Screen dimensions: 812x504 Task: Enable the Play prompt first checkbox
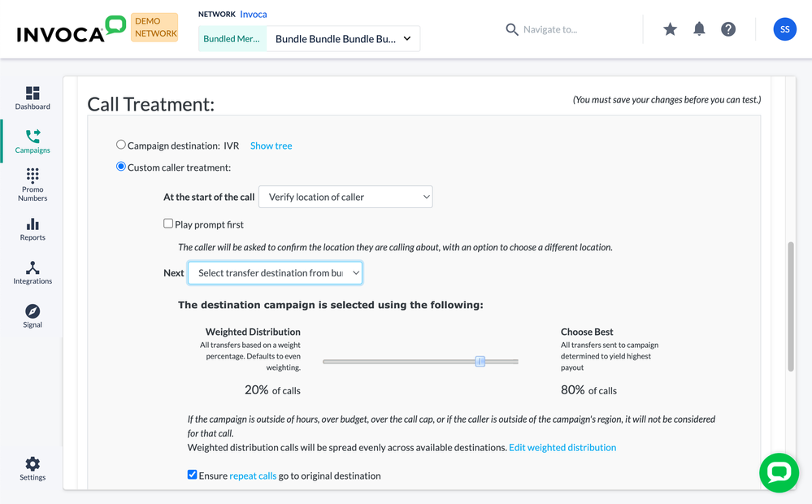tap(168, 224)
